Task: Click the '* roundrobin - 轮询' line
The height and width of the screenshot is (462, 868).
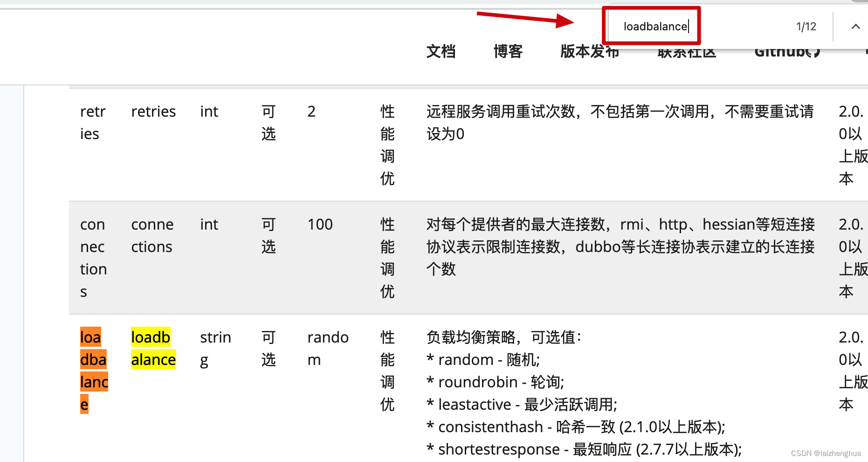Action: pyautogui.click(x=495, y=382)
